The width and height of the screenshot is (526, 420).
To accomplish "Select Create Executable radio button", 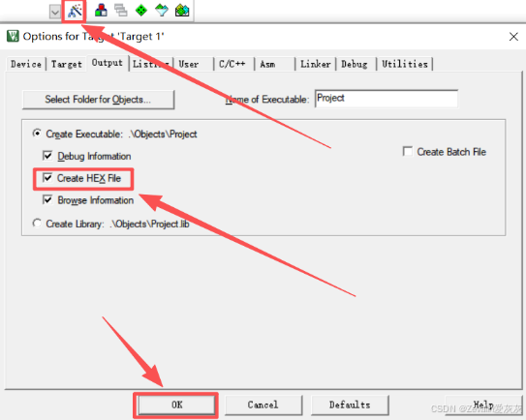I will click(x=37, y=134).
